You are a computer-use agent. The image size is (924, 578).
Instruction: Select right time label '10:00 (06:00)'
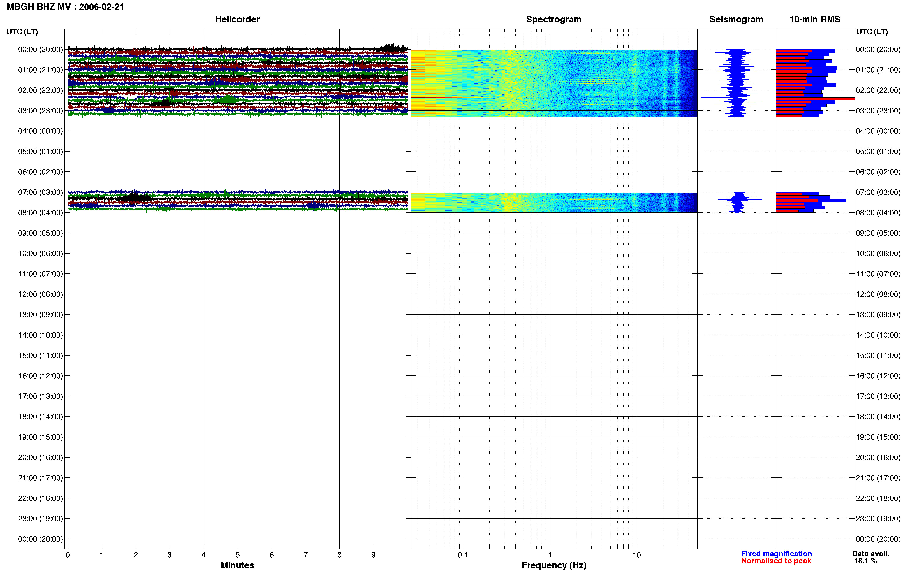[878, 253]
